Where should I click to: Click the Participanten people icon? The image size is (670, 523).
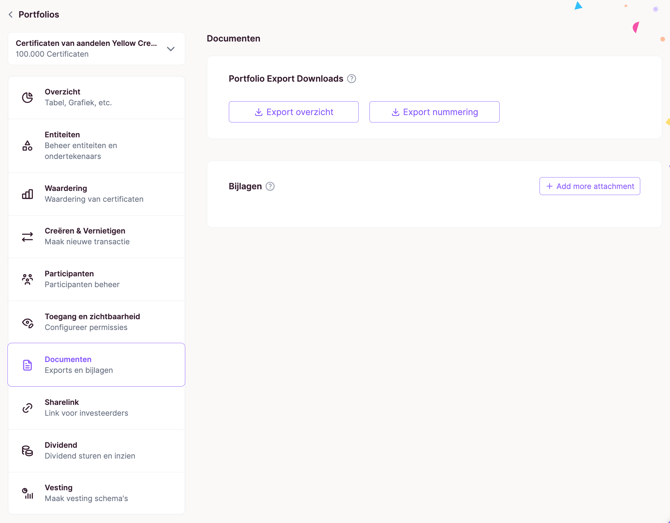tap(27, 280)
